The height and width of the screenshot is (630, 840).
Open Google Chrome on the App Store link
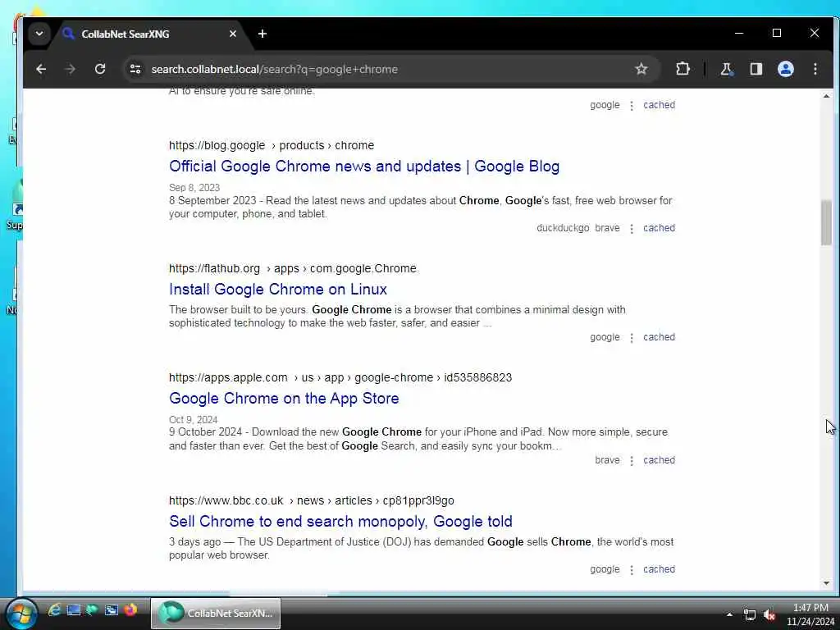[284, 398]
